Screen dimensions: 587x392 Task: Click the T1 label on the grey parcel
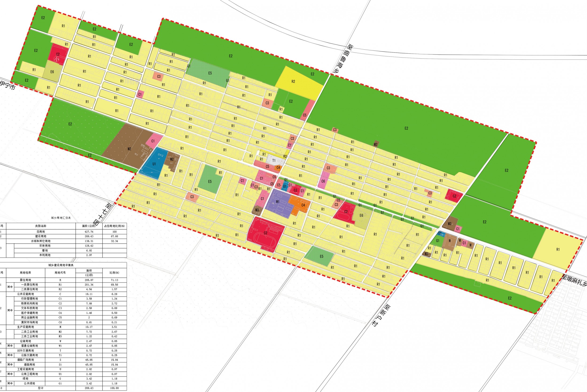[274, 160]
